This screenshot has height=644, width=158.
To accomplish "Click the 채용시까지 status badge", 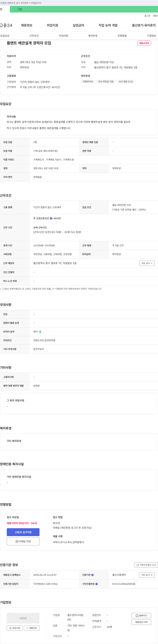I will coord(144,43).
